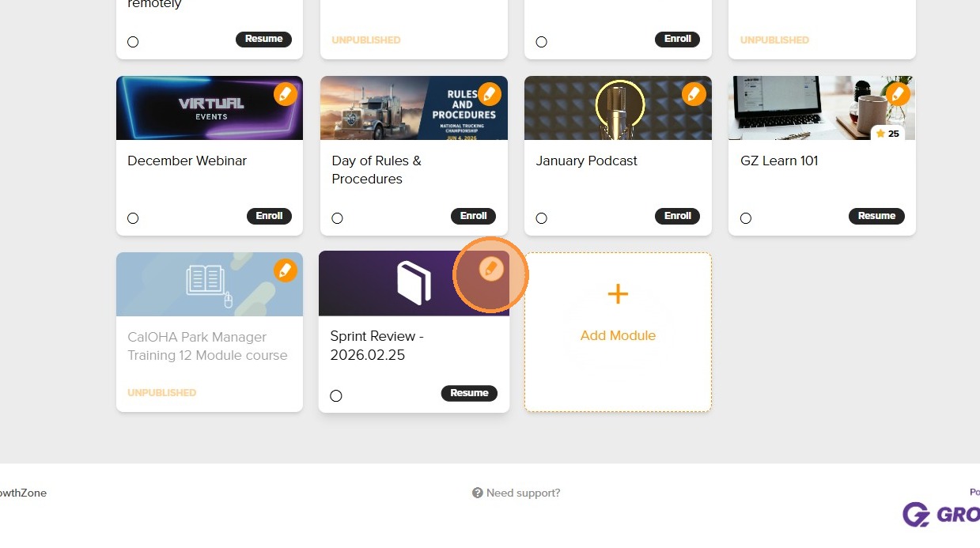Resume Sprint Review - 2026.02.25
The image size is (980, 548).
(x=469, y=393)
